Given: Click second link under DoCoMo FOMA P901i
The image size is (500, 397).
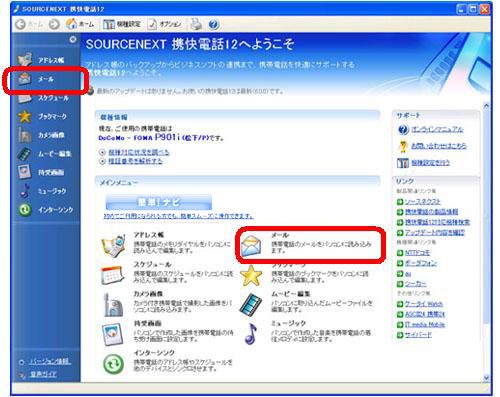Looking at the screenshot, I should tap(135, 161).
